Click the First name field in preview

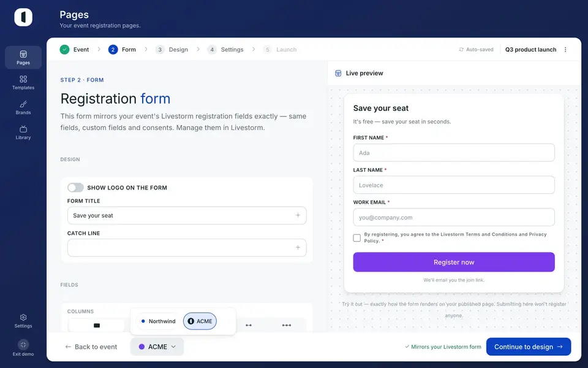(454, 153)
